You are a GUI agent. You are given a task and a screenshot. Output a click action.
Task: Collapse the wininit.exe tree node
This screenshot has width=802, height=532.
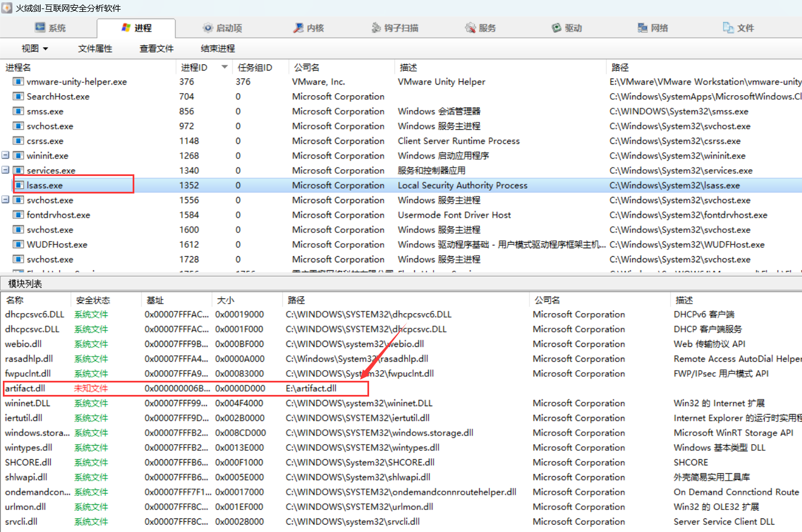[5, 155]
